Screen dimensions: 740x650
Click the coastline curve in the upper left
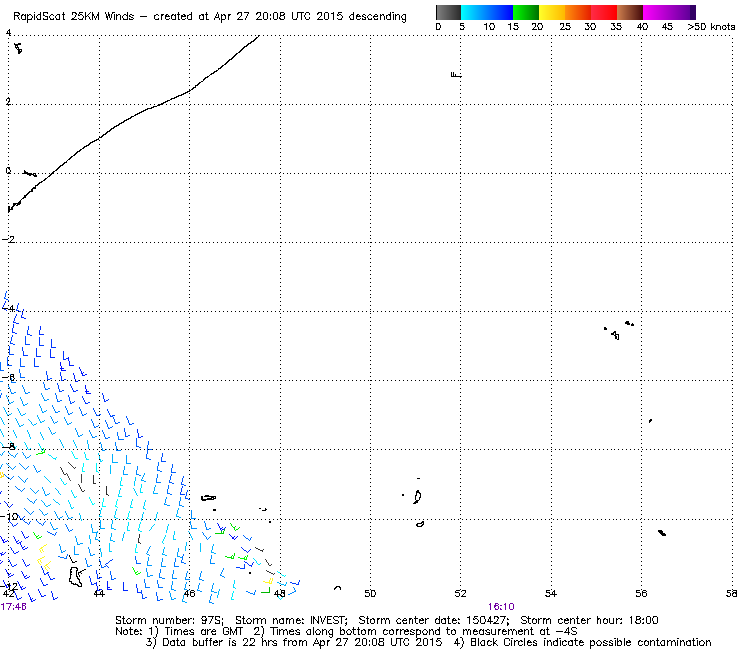(x=134, y=123)
